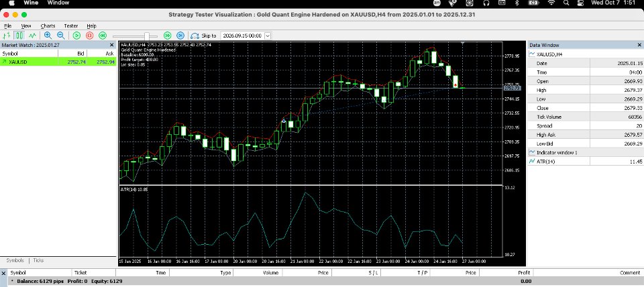Switch chart to line chart mode
The height and width of the screenshot is (287, 644).
pos(32,36)
